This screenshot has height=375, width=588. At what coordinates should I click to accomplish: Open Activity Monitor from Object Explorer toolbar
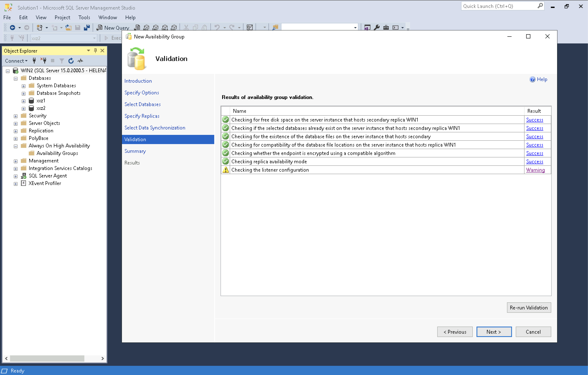click(x=80, y=61)
